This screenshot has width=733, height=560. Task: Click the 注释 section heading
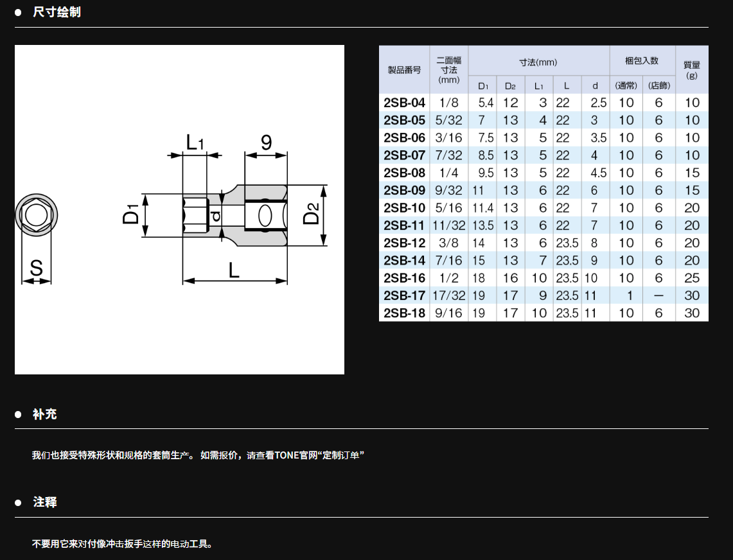[45, 502]
